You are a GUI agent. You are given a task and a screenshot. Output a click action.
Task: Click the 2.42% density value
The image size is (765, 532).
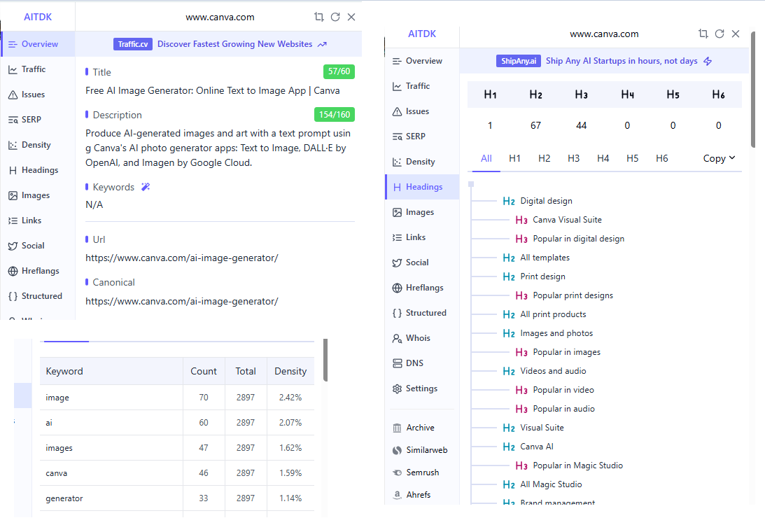point(290,398)
